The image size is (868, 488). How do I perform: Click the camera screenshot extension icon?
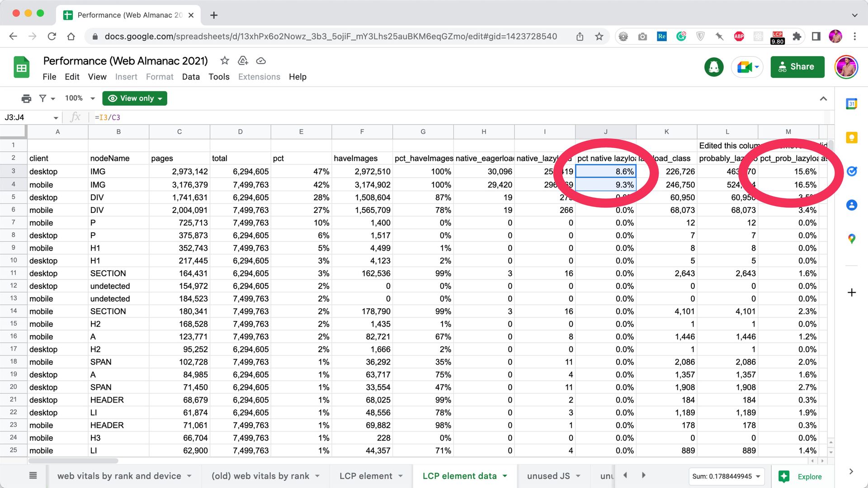(x=642, y=37)
